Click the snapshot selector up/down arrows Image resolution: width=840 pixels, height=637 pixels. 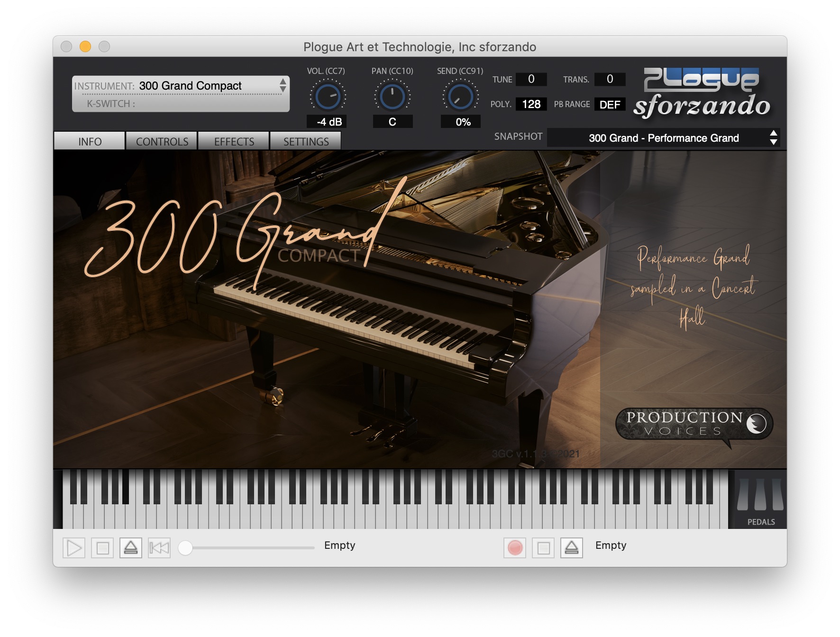coord(774,138)
